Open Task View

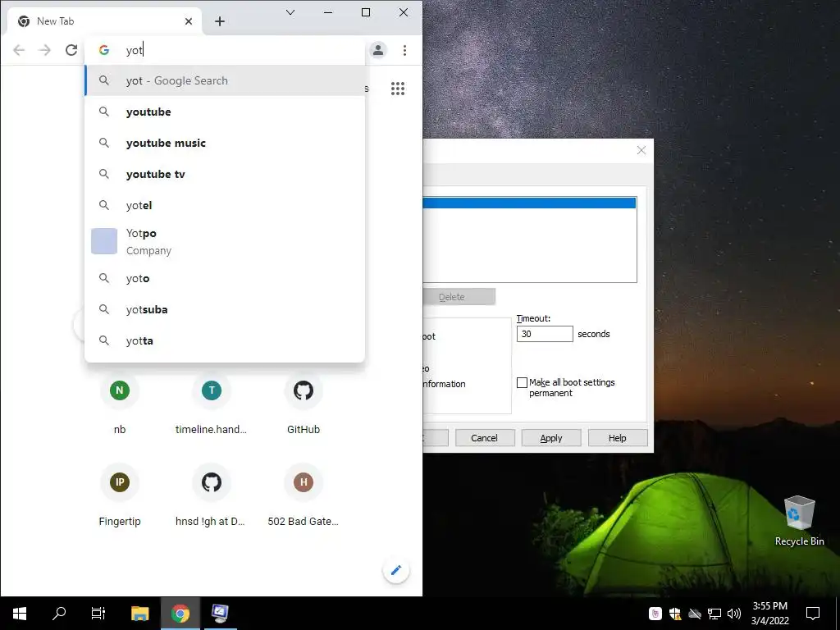pyautogui.click(x=98, y=614)
